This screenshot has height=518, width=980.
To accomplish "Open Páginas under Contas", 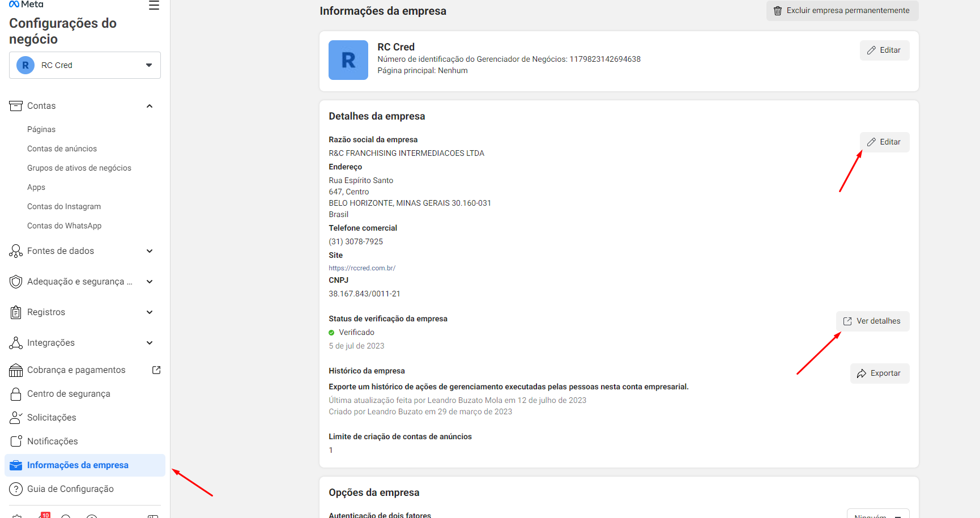I will (41, 129).
